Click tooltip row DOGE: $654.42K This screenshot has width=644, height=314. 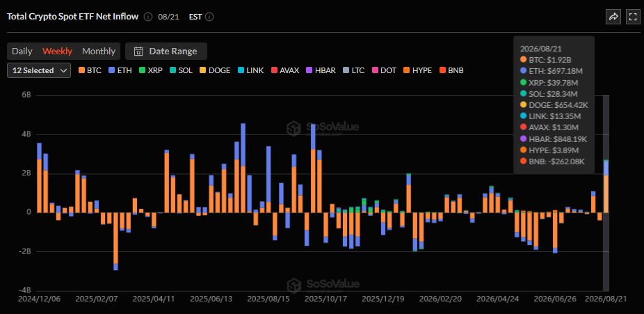[x=554, y=105]
